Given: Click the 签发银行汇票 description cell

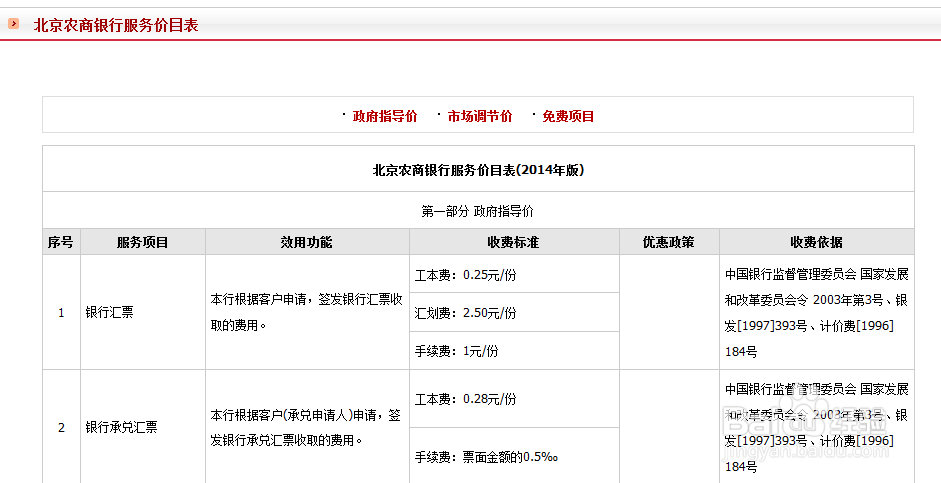Looking at the screenshot, I should (307, 313).
